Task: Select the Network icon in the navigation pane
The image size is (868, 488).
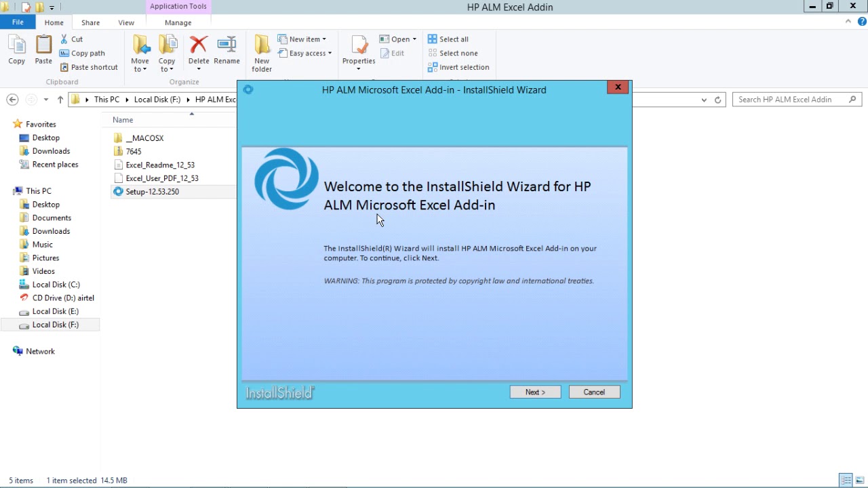Action: pyautogui.click(x=18, y=351)
